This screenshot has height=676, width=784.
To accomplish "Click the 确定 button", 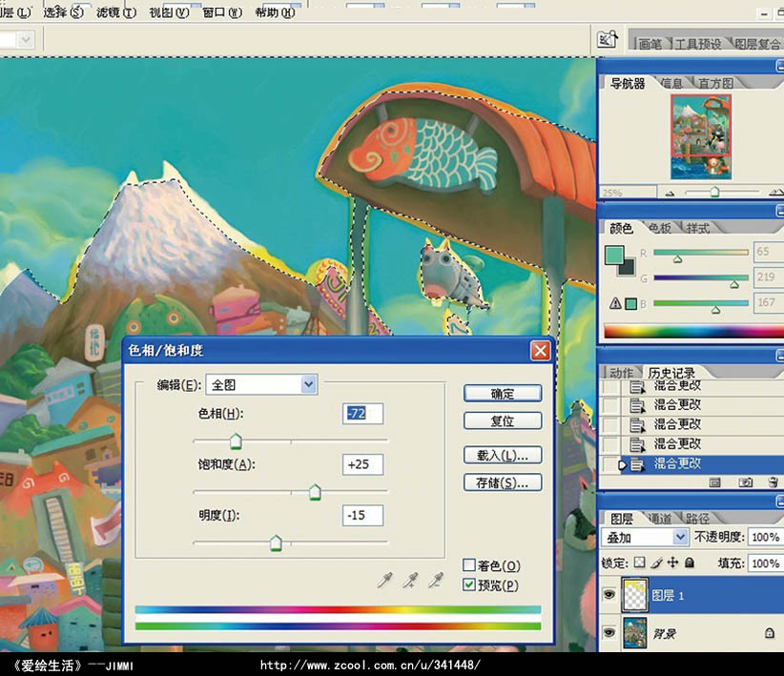I will (x=503, y=394).
